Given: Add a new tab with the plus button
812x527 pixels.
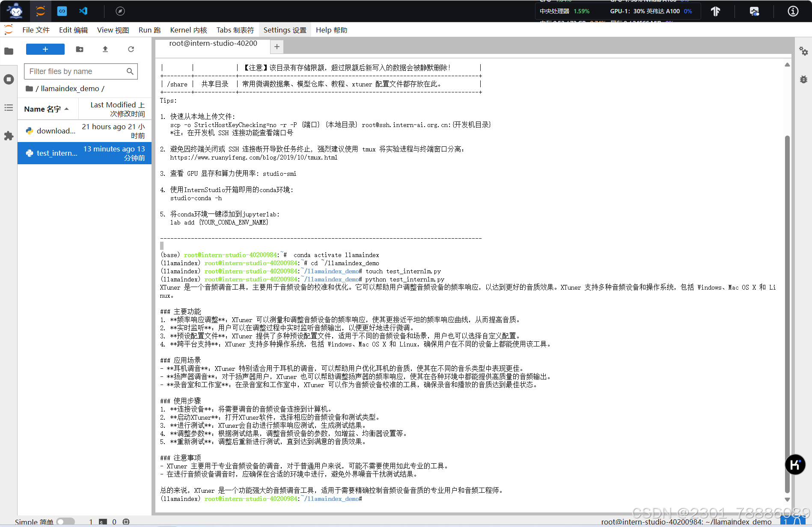Looking at the screenshot, I should [x=277, y=46].
